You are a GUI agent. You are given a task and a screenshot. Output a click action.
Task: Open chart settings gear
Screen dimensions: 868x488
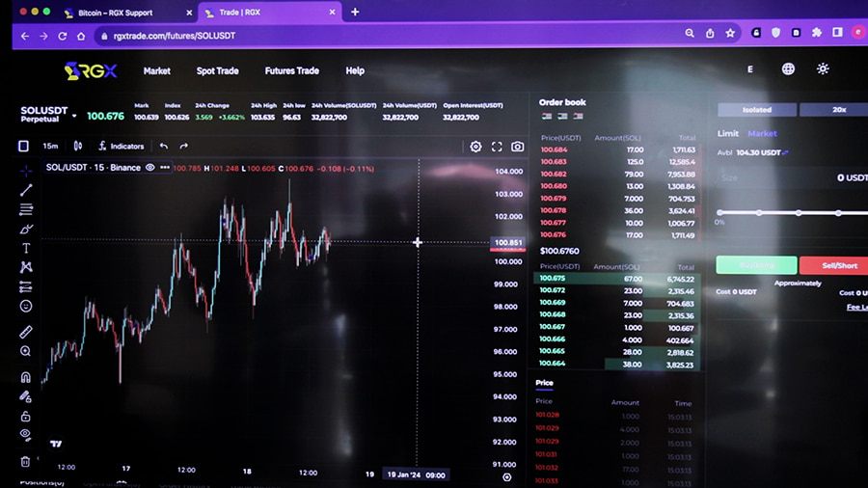475,147
